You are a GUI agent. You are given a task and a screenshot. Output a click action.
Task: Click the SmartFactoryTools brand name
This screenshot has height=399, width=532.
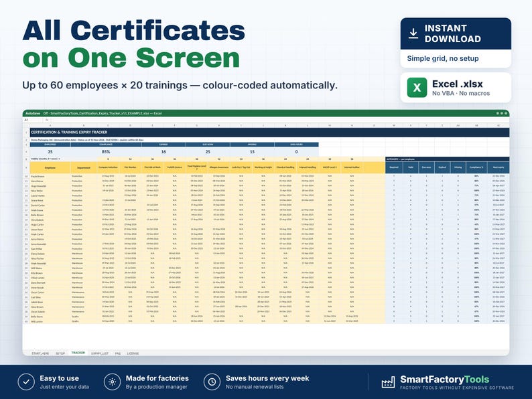tap(444, 380)
